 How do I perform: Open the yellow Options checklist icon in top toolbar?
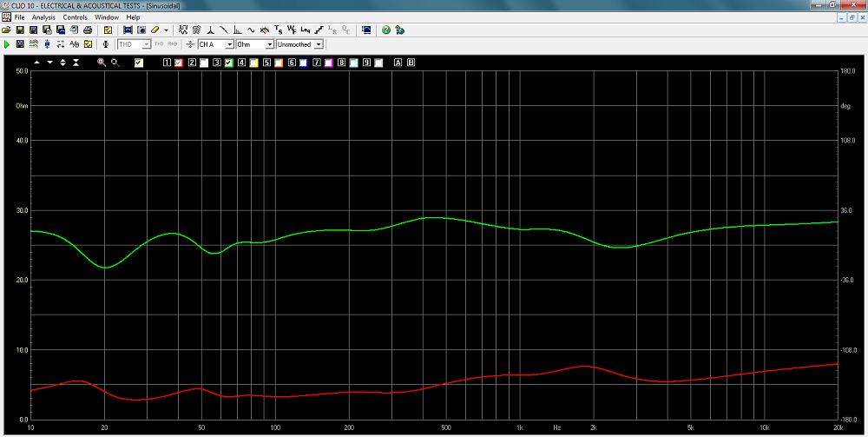click(x=108, y=30)
